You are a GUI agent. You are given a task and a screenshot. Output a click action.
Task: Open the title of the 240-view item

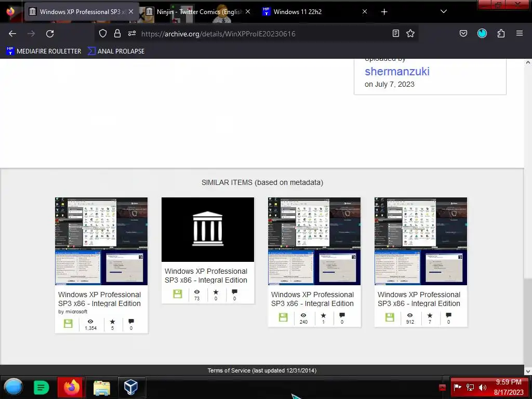pyautogui.click(x=312, y=299)
